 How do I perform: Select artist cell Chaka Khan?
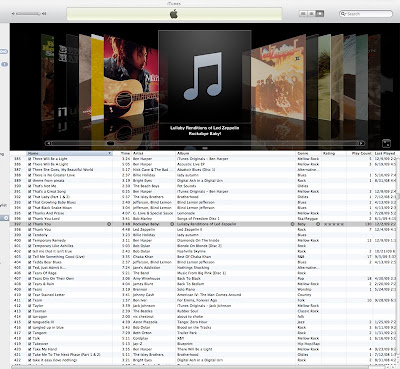[143, 257]
